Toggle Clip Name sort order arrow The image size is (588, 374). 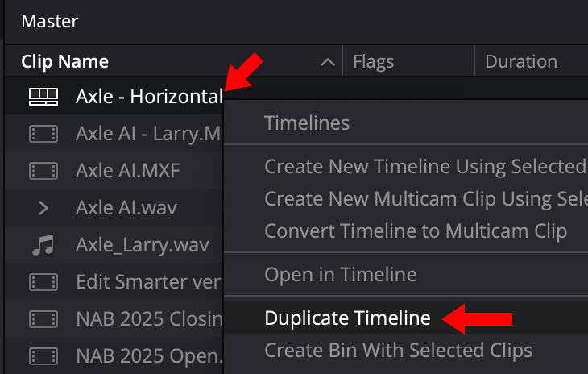tap(327, 62)
